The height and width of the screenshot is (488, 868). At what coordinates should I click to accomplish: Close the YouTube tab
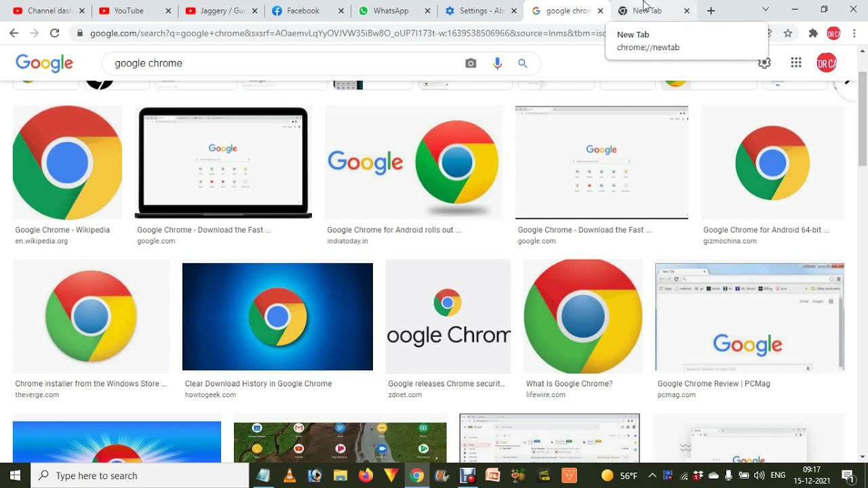point(169,11)
